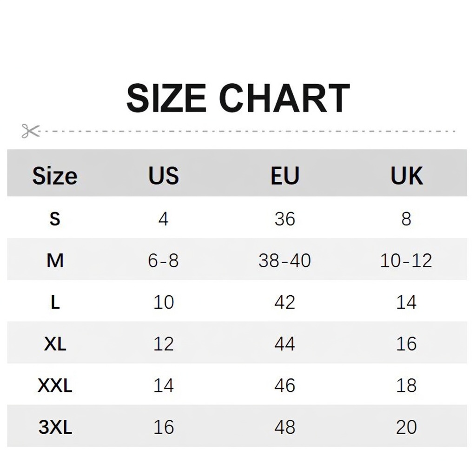The height and width of the screenshot is (476, 476).
Task: Click the EU value 42
Action: point(285,302)
